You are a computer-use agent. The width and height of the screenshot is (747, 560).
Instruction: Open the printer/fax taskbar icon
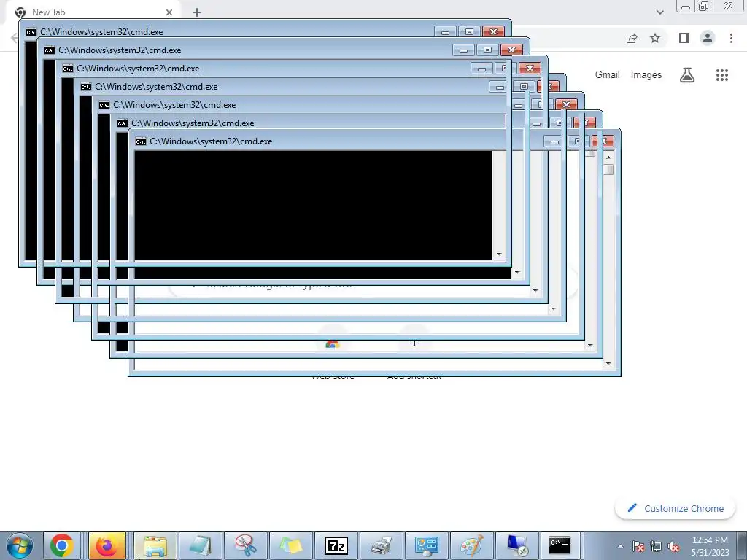pos(381,545)
